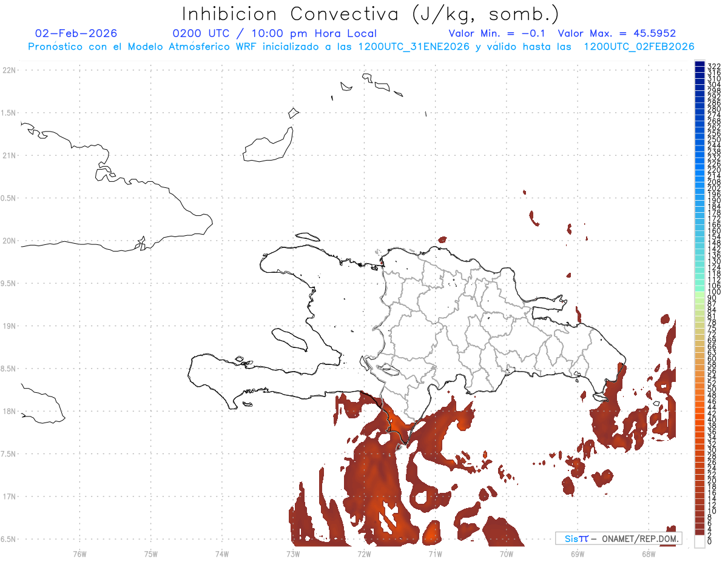
Task: Click the colorbar label '40'
Action: coord(712,420)
